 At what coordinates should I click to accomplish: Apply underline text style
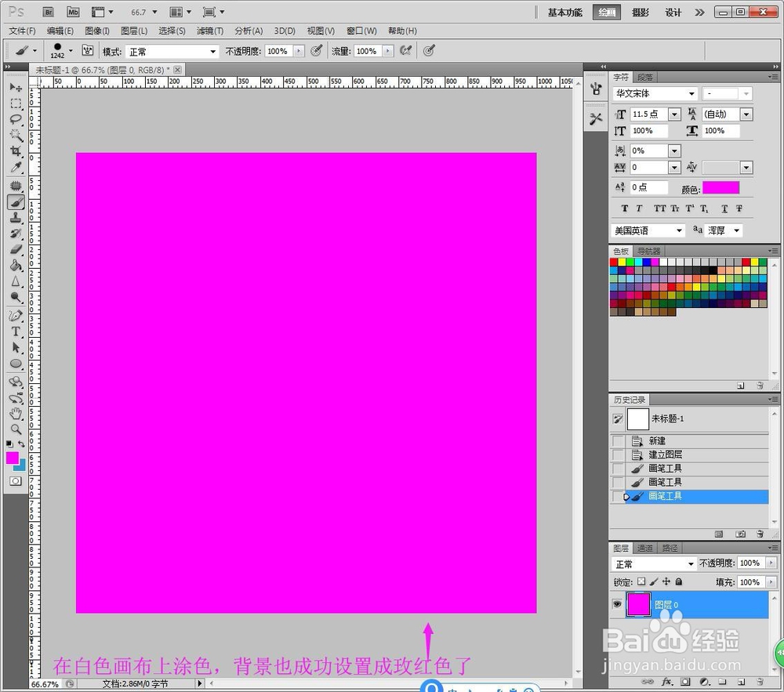tap(724, 208)
